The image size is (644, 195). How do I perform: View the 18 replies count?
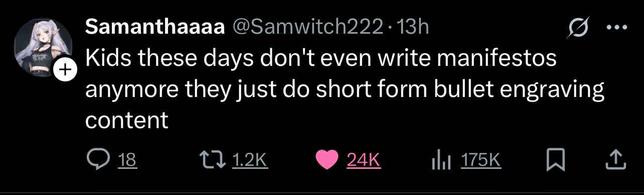pyautogui.click(x=127, y=160)
